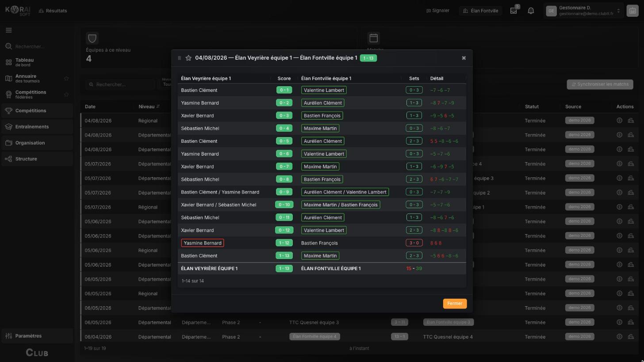
Task: Show info for 06/04/2026 match row
Action: tap(619, 337)
